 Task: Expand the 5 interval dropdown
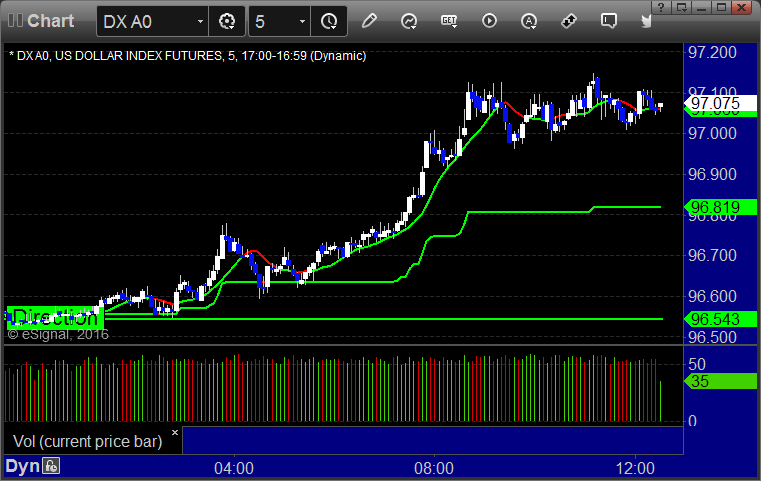303,20
